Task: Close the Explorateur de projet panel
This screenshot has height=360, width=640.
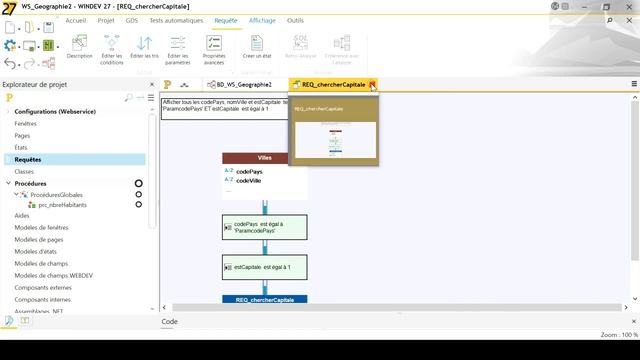Action: point(152,84)
